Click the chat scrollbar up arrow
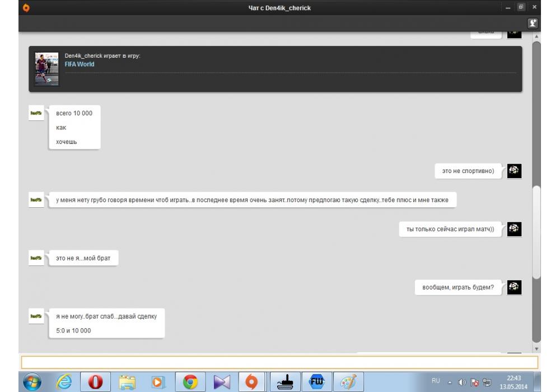 tap(536, 36)
